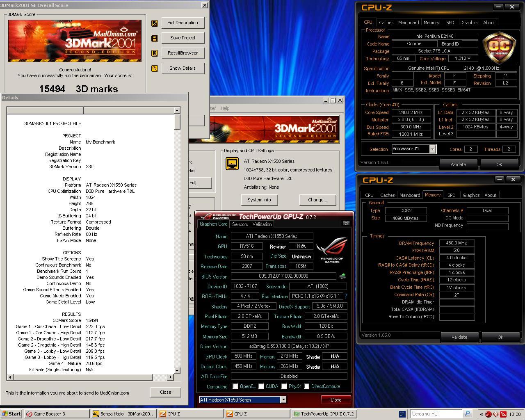Click the Details list vertical scrollbar thumb
The image size is (525, 420).
177,122
